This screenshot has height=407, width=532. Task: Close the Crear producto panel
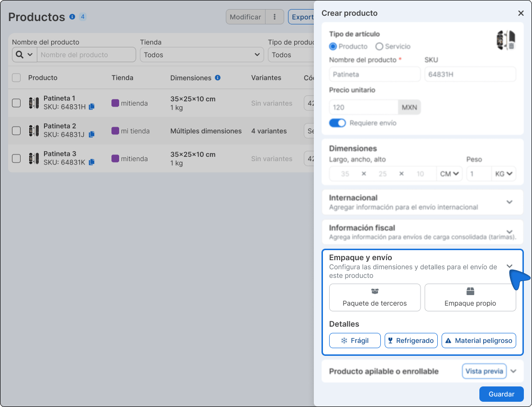click(x=521, y=13)
